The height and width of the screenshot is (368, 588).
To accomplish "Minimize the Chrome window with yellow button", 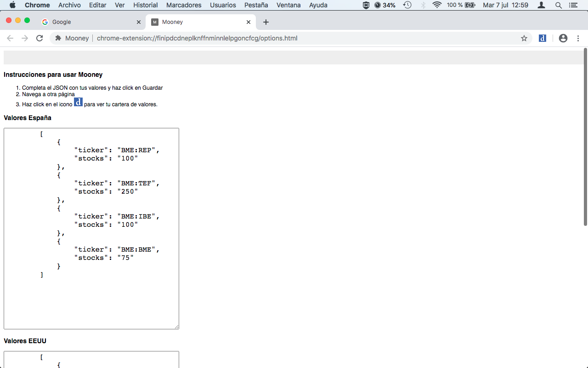I will [18, 20].
